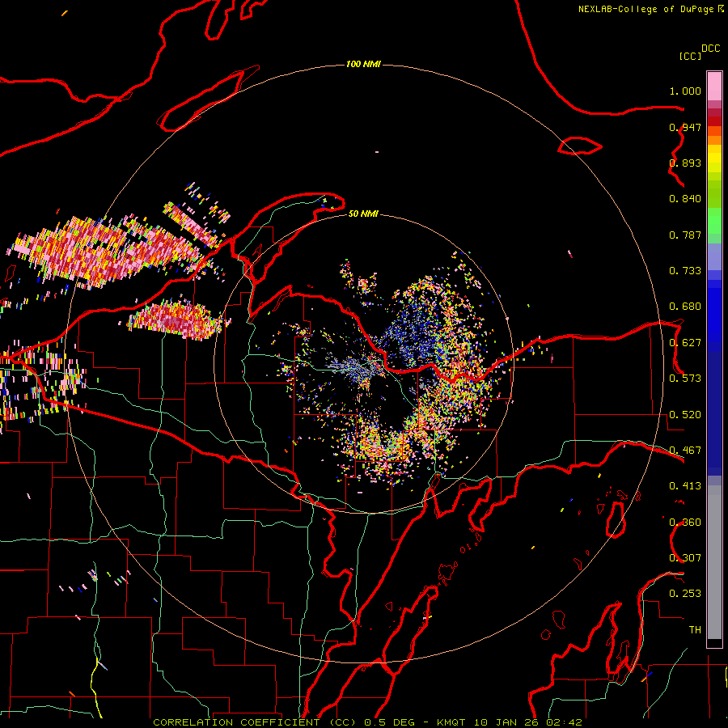Click the 0.680 scale value
The image size is (728, 728).
point(685,307)
